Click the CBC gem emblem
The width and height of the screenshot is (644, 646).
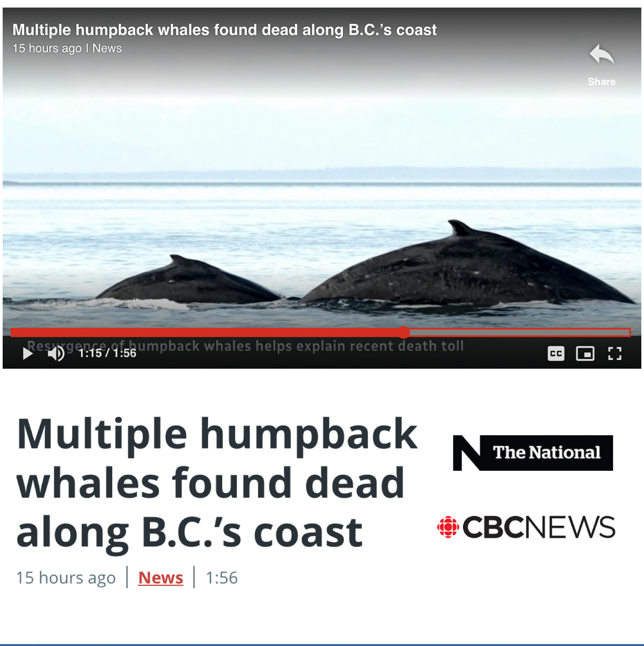tap(448, 527)
